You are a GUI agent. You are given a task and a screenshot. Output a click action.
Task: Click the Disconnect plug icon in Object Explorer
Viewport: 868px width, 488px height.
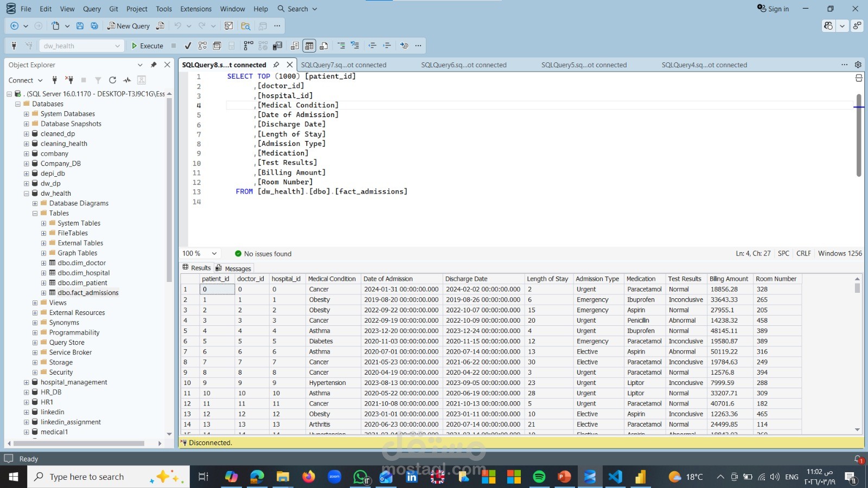(69, 80)
